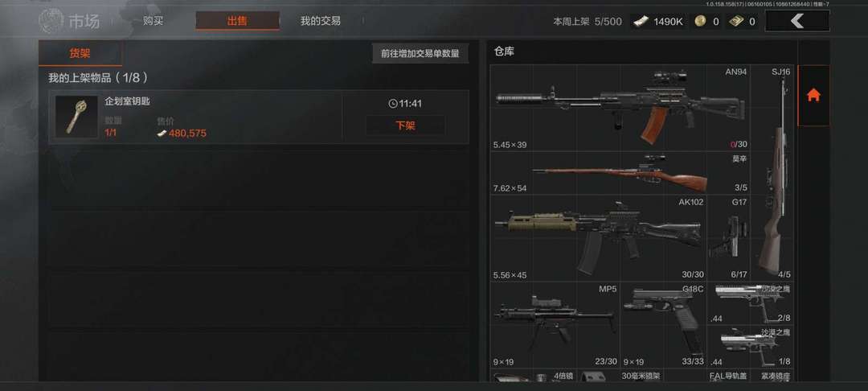The width and height of the screenshot is (868, 391).
Task: Select the bottom Desert Eagle with 1/8 ammo
Action: tap(750, 347)
